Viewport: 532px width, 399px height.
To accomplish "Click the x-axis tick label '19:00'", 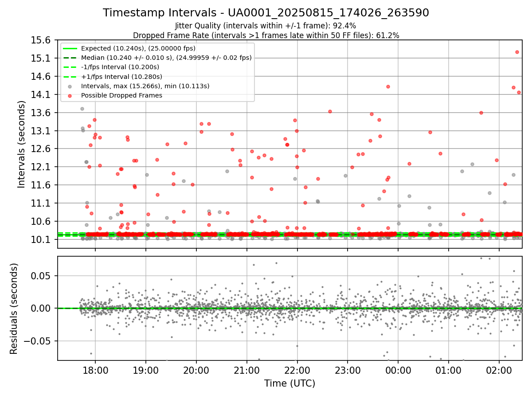I will (x=146, y=370).
